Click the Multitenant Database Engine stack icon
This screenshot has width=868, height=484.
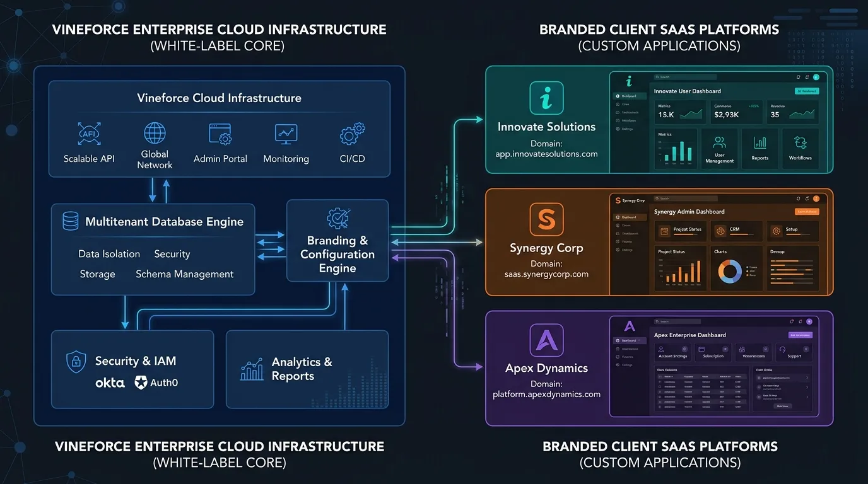coord(70,221)
